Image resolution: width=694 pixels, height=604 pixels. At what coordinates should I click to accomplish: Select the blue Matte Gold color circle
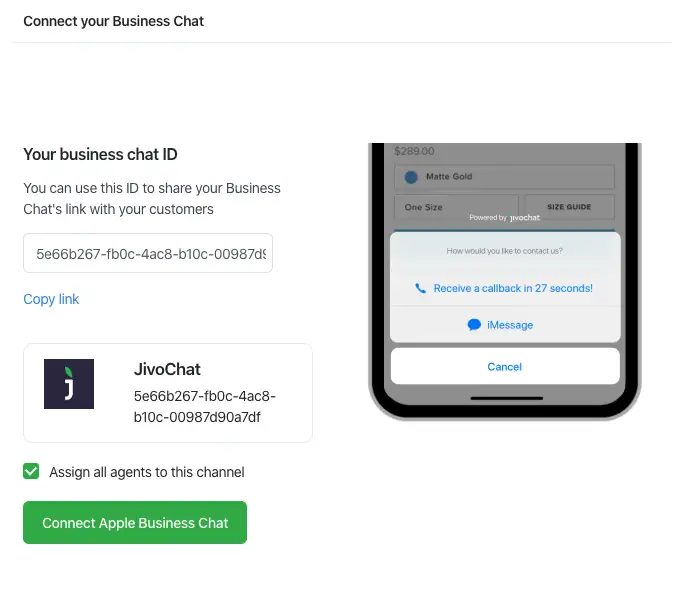click(x=411, y=177)
